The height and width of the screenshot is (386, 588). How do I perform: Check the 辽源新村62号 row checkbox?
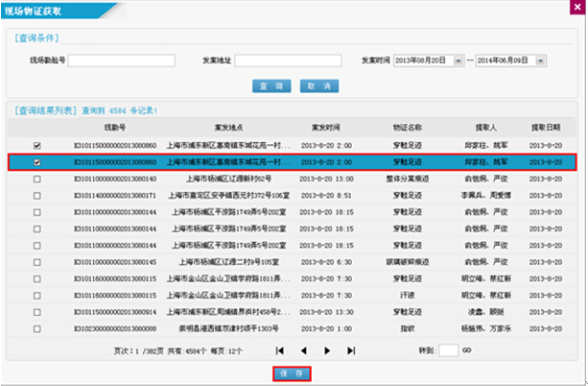pos(36,180)
